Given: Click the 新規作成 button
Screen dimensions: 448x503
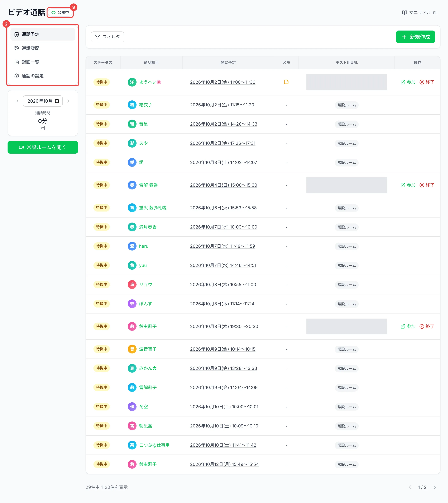Looking at the screenshot, I should [415, 37].
